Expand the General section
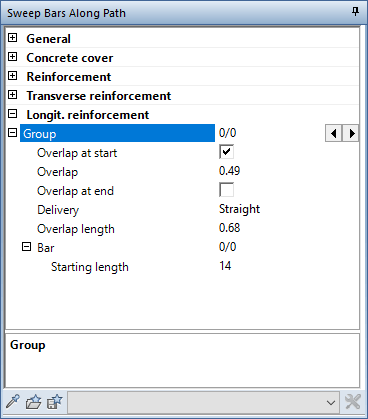The image size is (368, 419). pyautogui.click(x=13, y=38)
